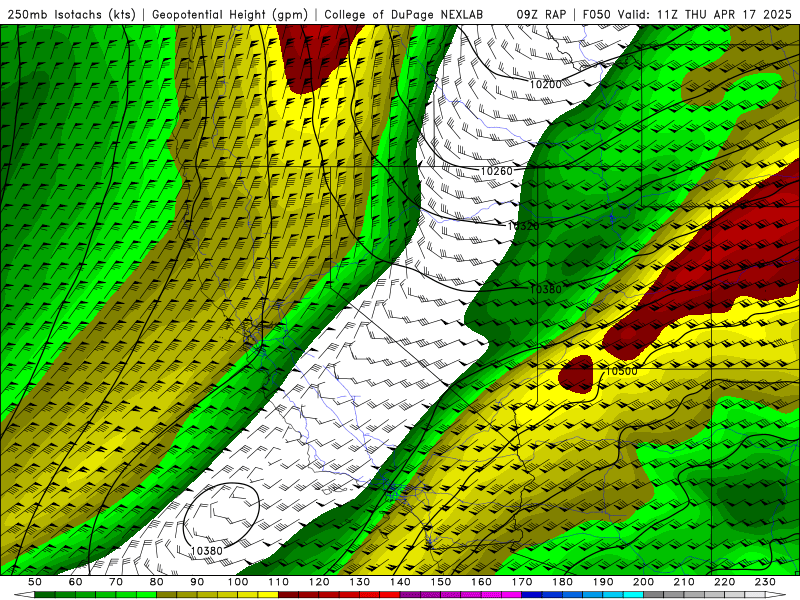Click the 'College of DuPage NEXLAB' label
Image resolution: width=800 pixels, height=600 pixels.
[403, 14]
